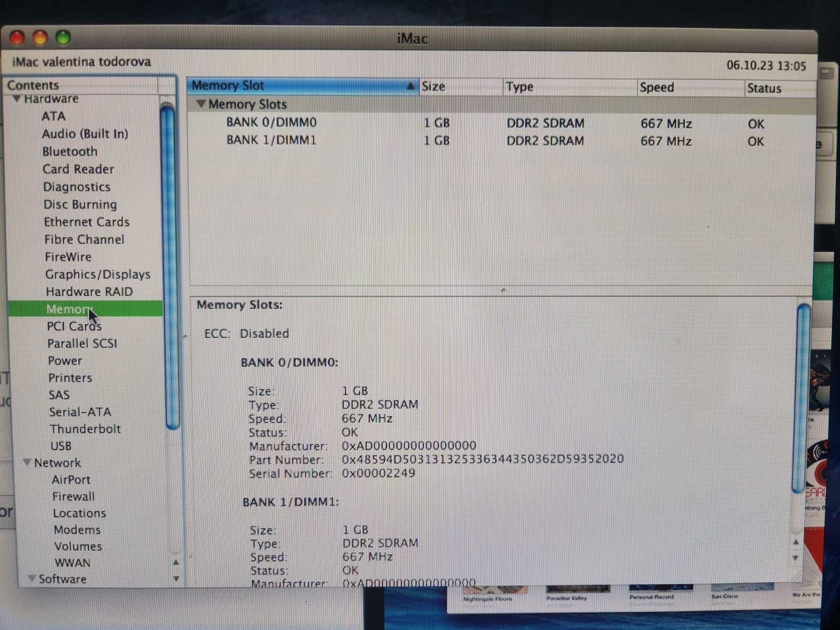
Task: Select Parallel SCSI entry
Action: (x=82, y=343)
